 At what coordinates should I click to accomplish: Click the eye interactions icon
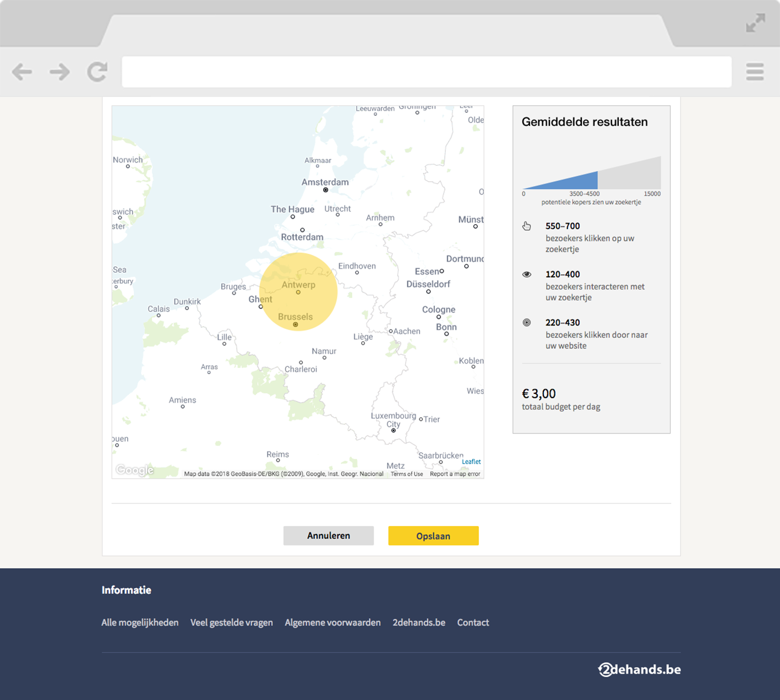[527, 274]
